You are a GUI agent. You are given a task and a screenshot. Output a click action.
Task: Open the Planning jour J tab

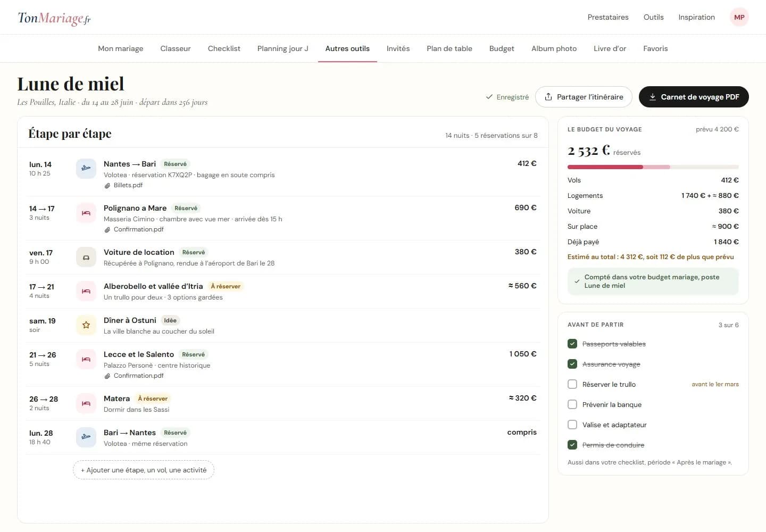click(282, 48)
